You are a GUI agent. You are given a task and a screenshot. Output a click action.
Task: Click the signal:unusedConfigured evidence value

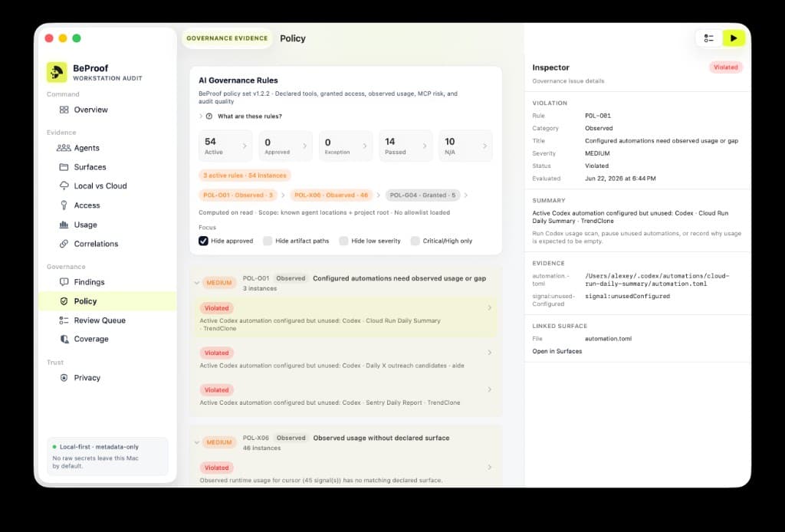coord(627,296)
